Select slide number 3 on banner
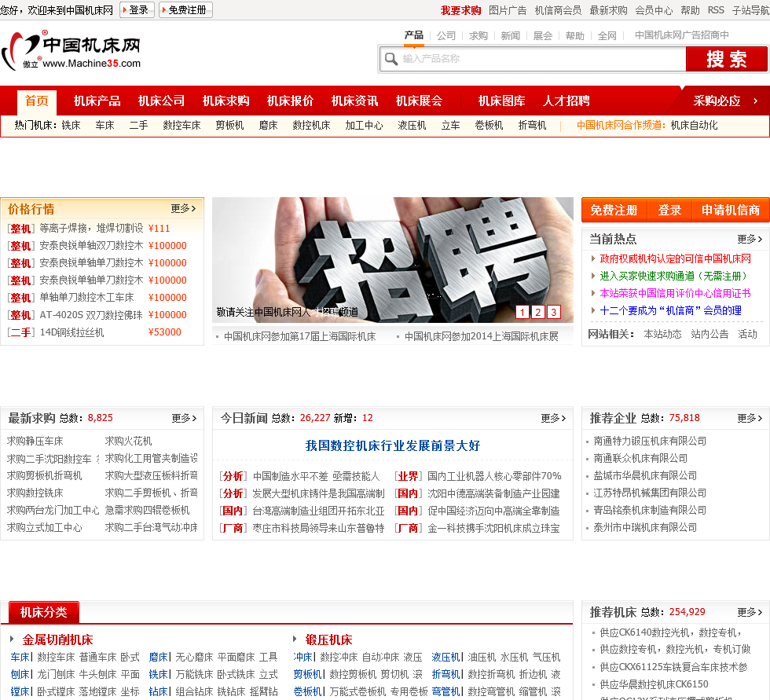The image size is (770, 700). click(554, 312)
